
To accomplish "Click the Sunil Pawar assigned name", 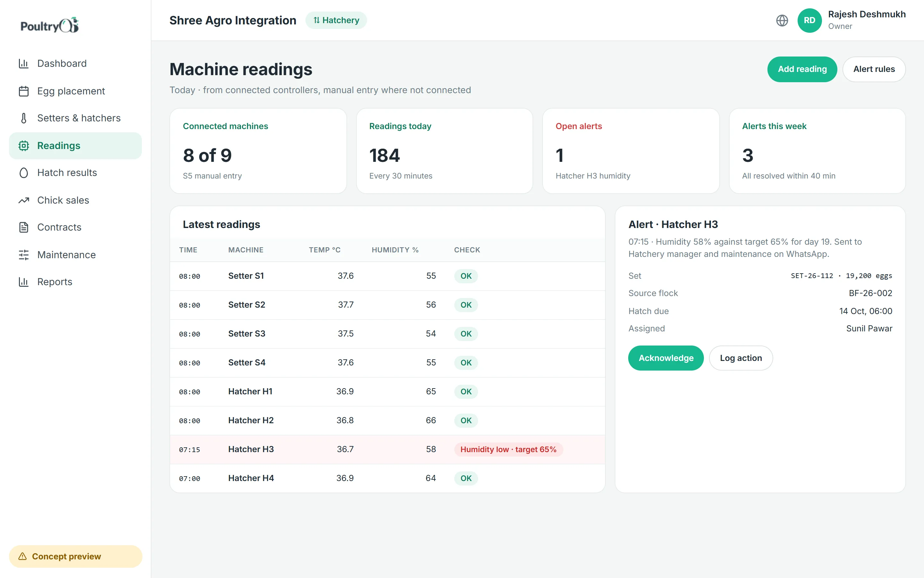I will 869,328.
